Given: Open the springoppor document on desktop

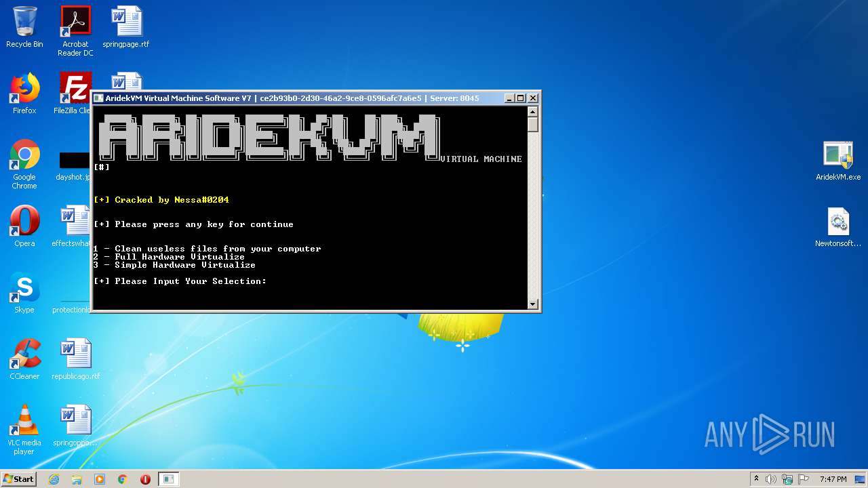Looking at the screenshot, I should 76,426.
